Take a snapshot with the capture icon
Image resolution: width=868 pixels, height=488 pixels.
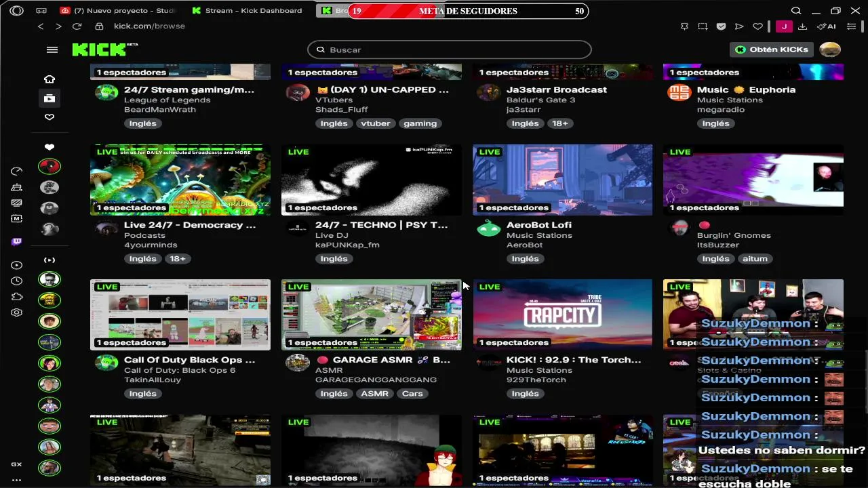coord(703,26)
